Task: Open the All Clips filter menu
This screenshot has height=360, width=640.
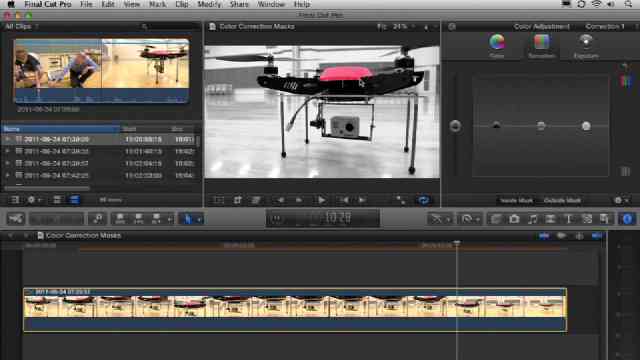Action: [21, 27]
